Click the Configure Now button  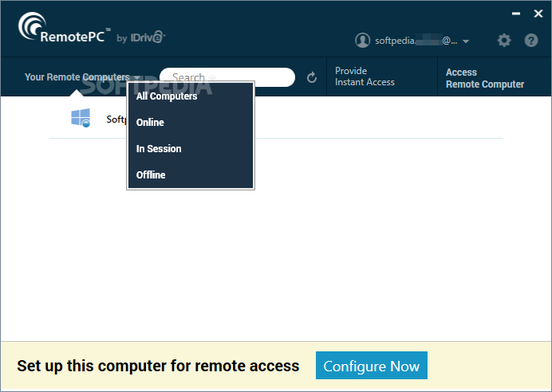372,366
